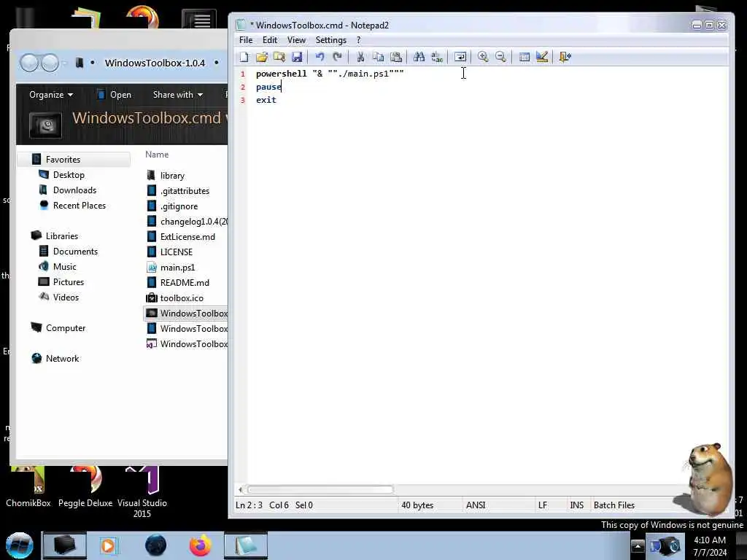Select the main.ps1 file
The width and height of the screenshot is (747, 560).
pos(177,268)
